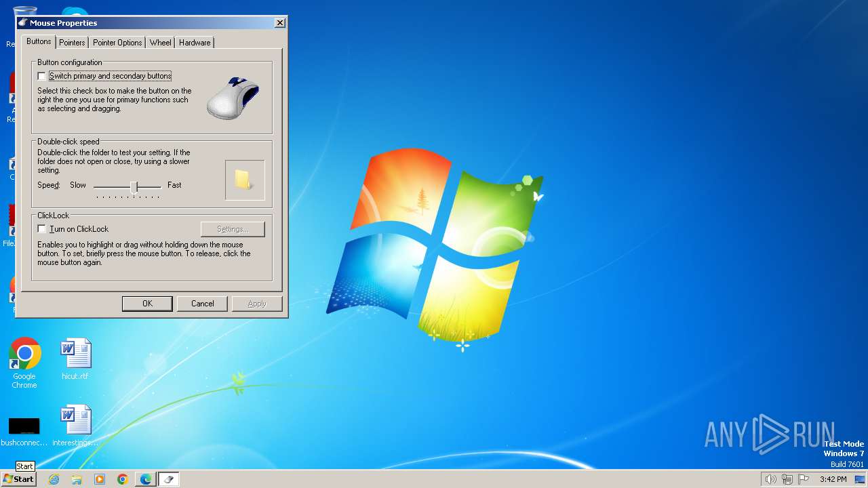Click the test folder in Double-click speed
868x488 pixels.
[244, 180]
